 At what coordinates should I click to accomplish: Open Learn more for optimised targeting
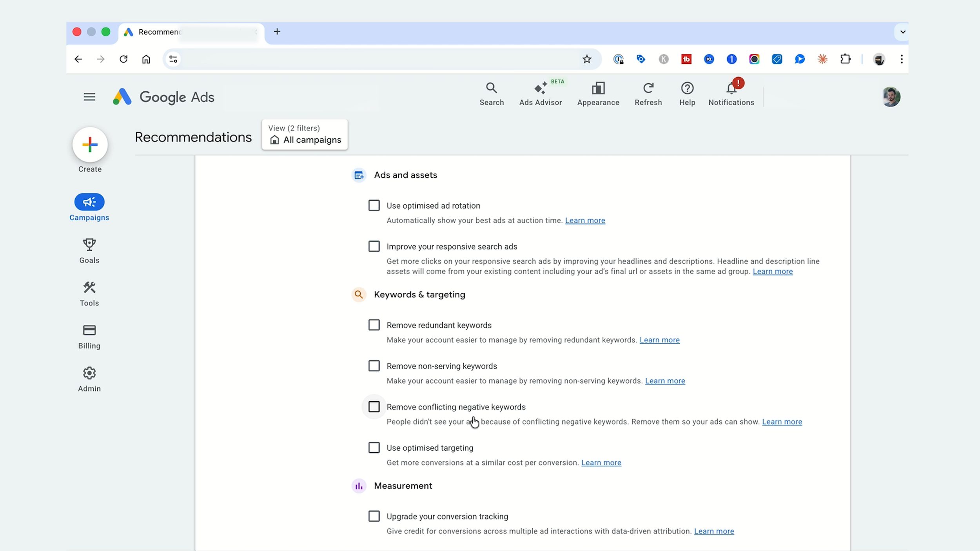pos(601,463)
